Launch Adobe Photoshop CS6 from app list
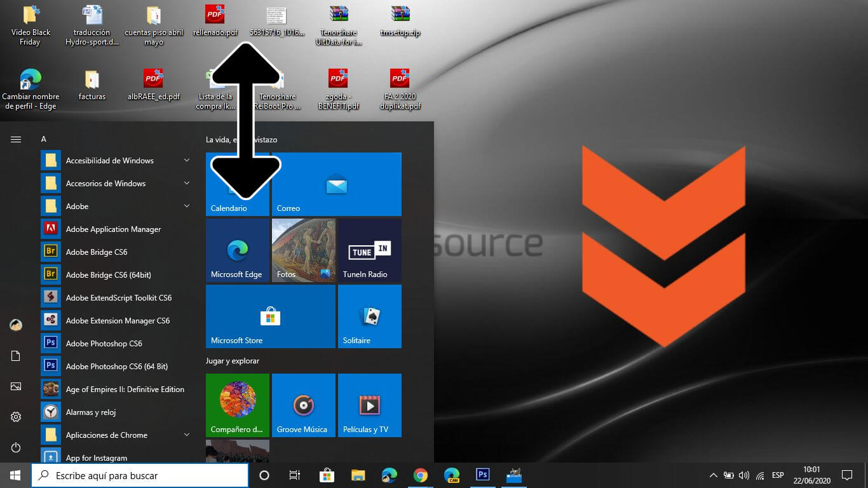 pyautogui.click(x=116, y=344)
